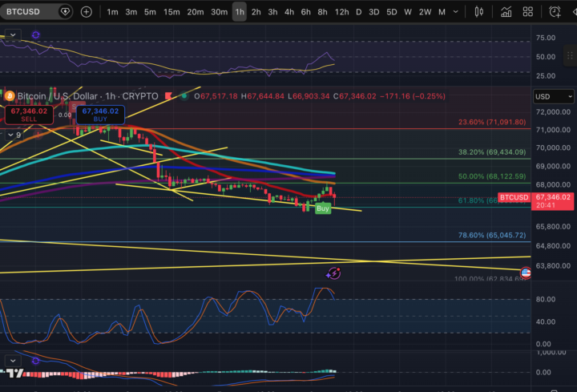Image resolution: width=577 pixels, height=392 pixels.
Task: Click the green market status dot
Action: click(184, 96)
